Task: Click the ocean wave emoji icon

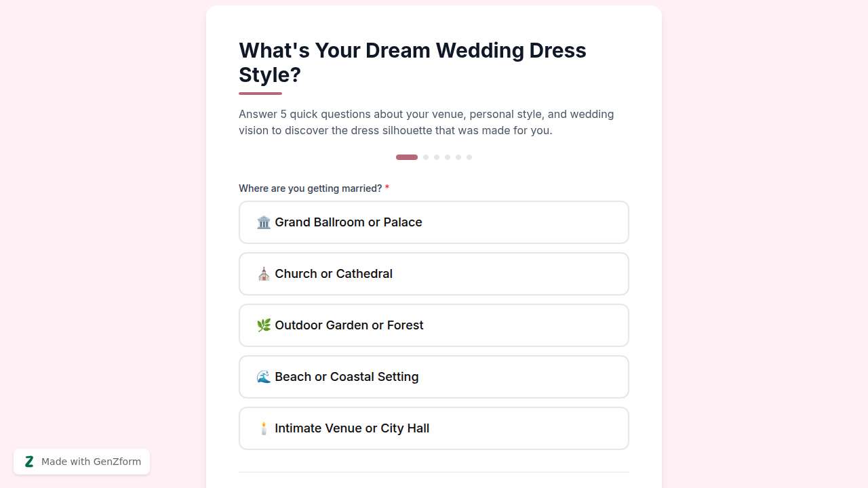Action: 264,377
